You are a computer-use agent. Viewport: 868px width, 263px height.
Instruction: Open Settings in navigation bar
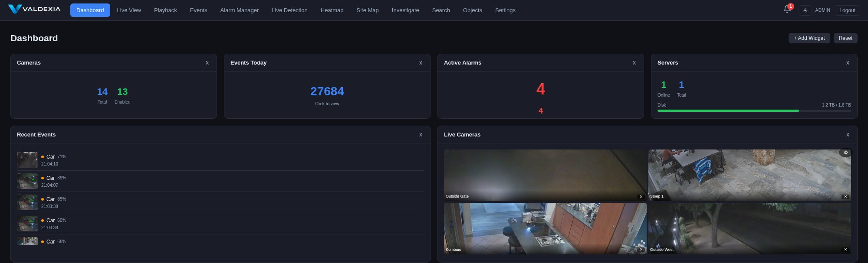coord(505,10)
